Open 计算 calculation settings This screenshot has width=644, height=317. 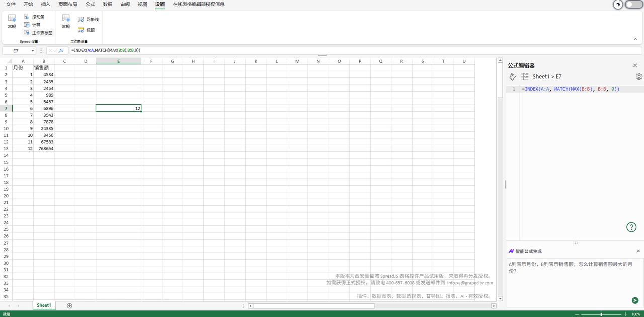click(32, 25)
